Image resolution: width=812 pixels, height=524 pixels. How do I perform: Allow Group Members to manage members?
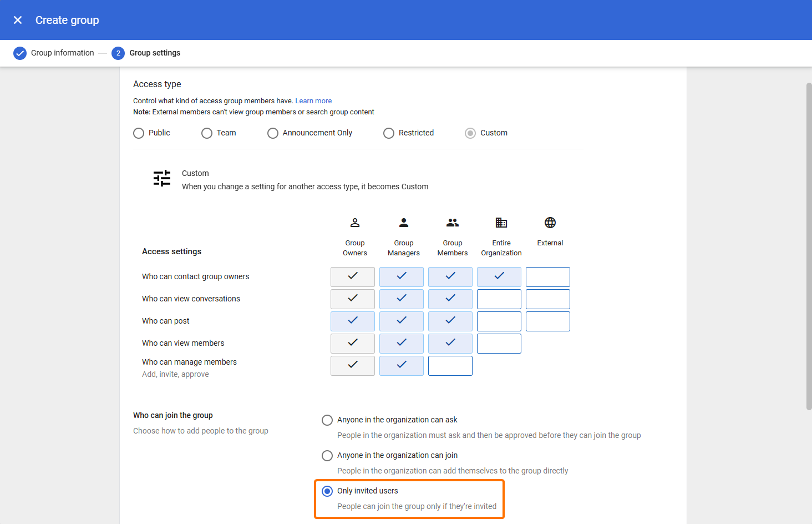[x=450, y=366]
